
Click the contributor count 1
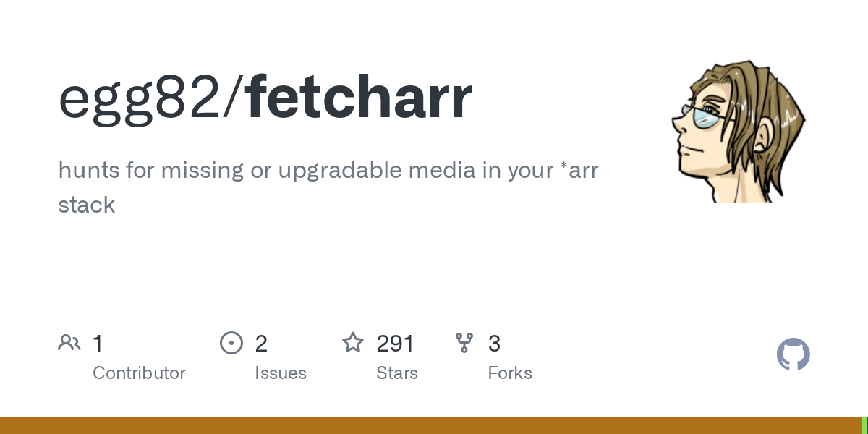point(98,344)
